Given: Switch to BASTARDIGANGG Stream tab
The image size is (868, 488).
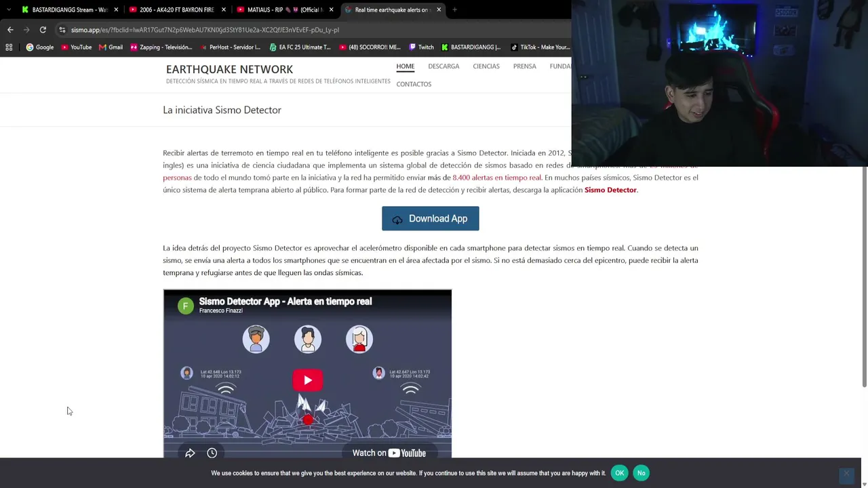Looking at the screenshot, I should tap(70, 9).
